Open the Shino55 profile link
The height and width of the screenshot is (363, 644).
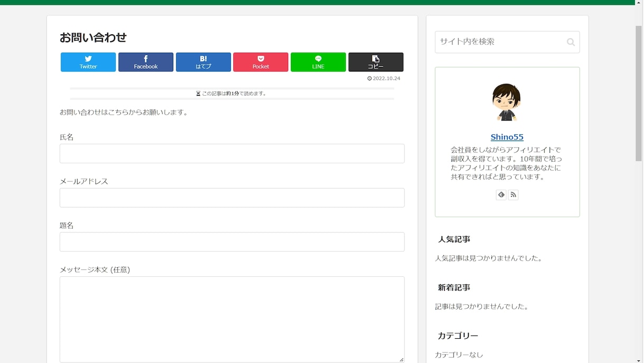coord(507,137)
